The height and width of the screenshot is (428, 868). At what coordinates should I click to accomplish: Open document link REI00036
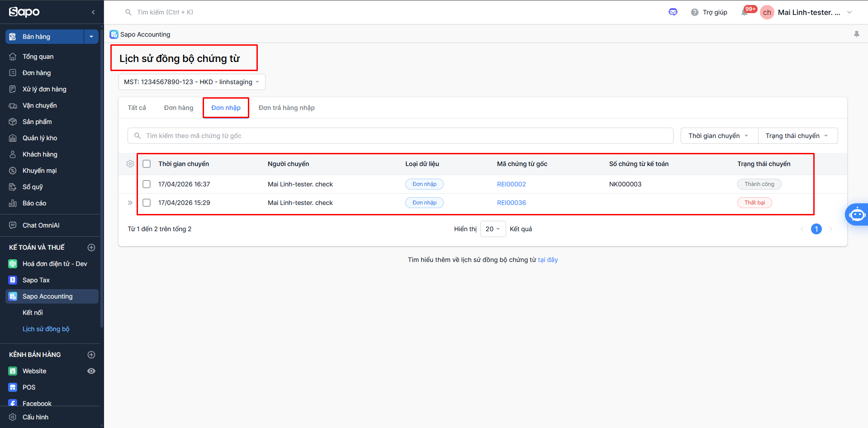coord(511,203)
